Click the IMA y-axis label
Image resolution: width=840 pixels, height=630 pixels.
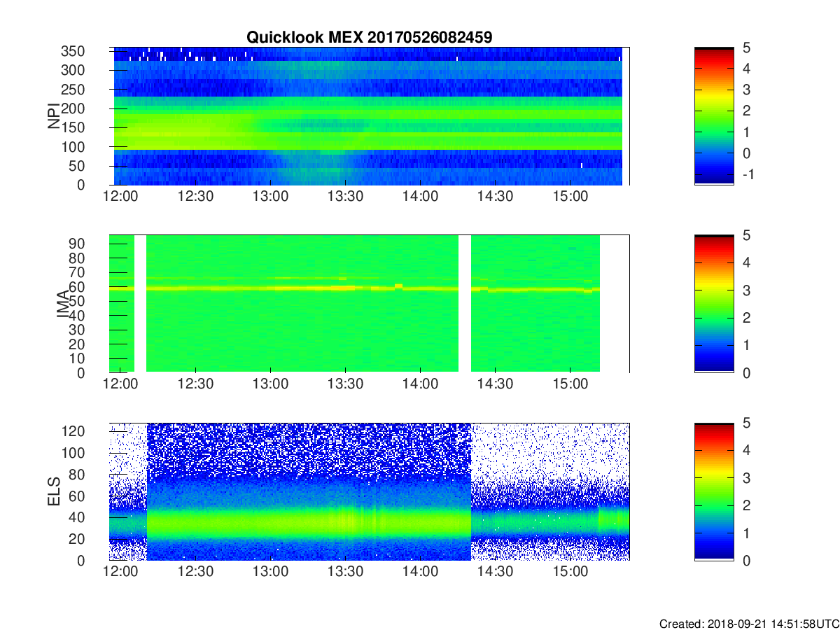point(63,304)
